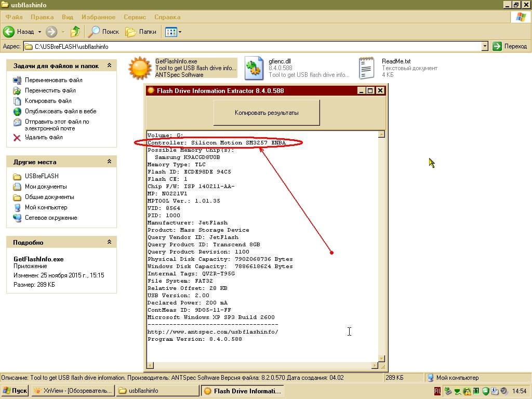The image size is (532, 399).
Task: Maximize the Flash Drive Information Extractor window
Action: [x=370, y=90]
